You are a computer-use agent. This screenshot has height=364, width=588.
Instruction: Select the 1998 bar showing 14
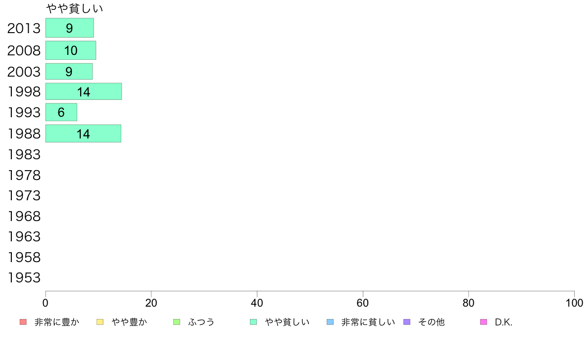(84, 91)
